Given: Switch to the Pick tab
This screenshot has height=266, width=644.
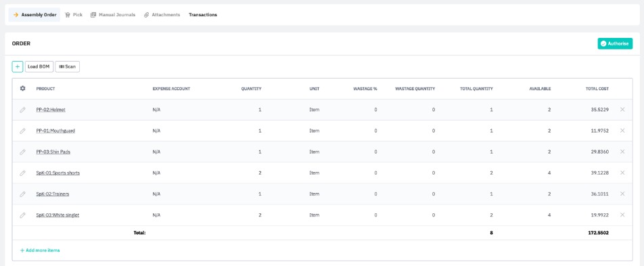Looking at the screenshot, I should 74,15.
